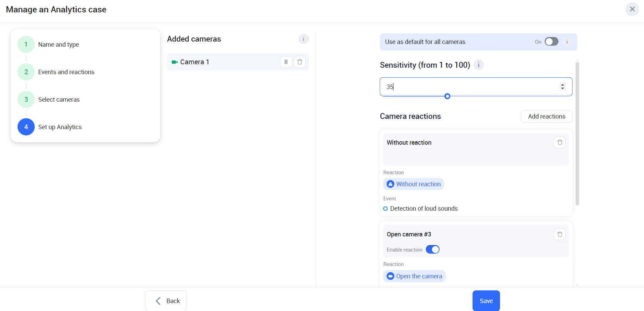The height and width of the screenshot is (311, 644).
Task: Select the Set up Analytics step
Action: 60,127
